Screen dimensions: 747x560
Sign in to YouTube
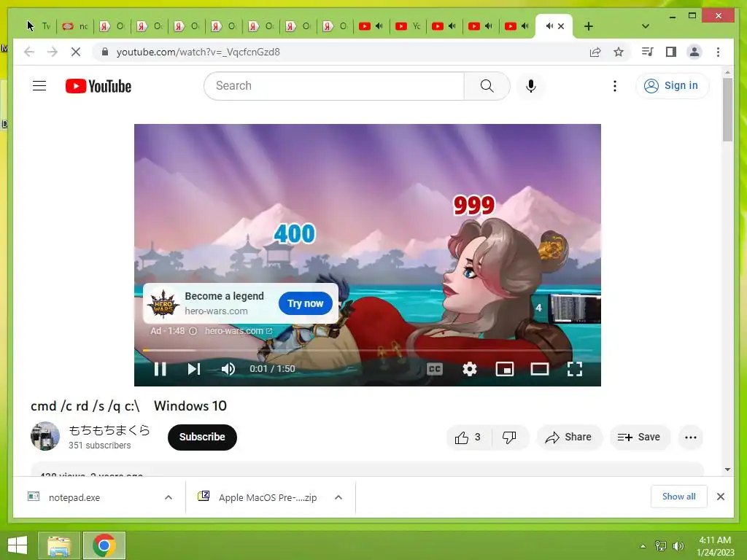pos(672,86)
